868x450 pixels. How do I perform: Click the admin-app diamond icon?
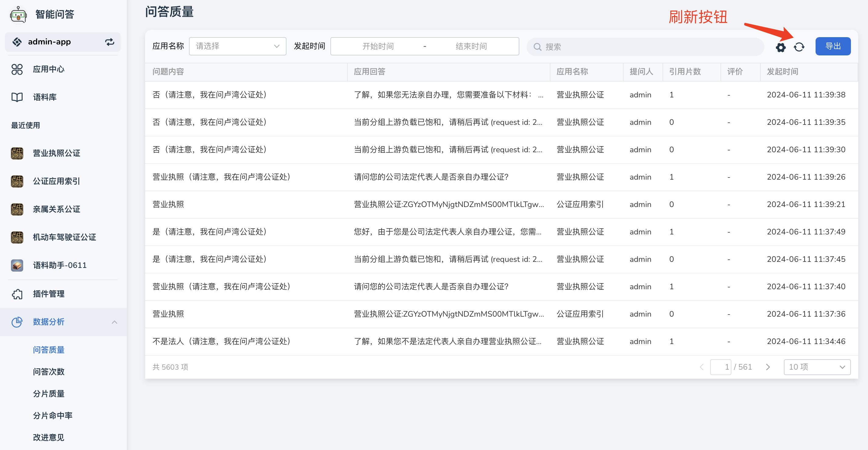coord(17,42)
